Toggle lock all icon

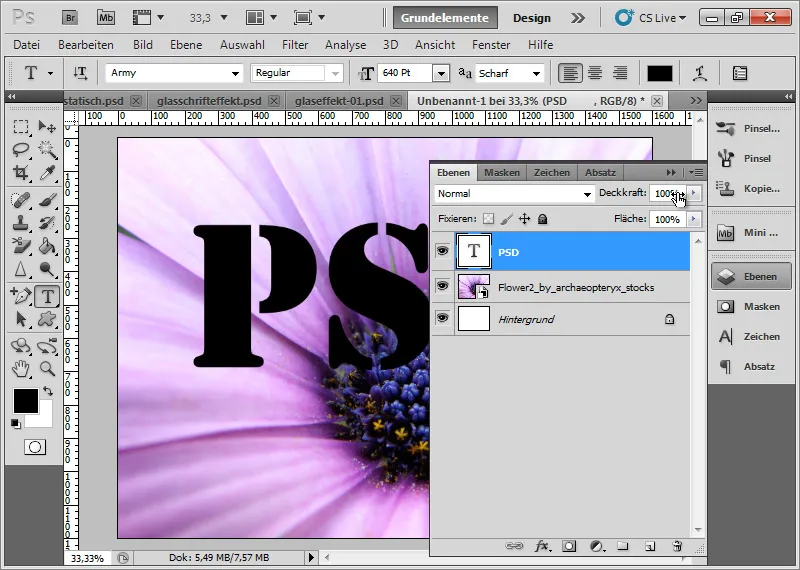point(542,219)
